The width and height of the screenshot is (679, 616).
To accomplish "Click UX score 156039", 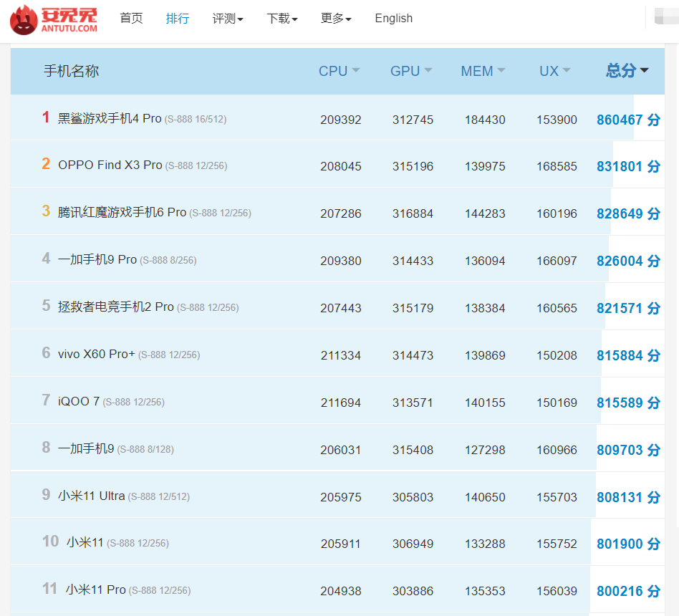I will click(x=557, y=591).
